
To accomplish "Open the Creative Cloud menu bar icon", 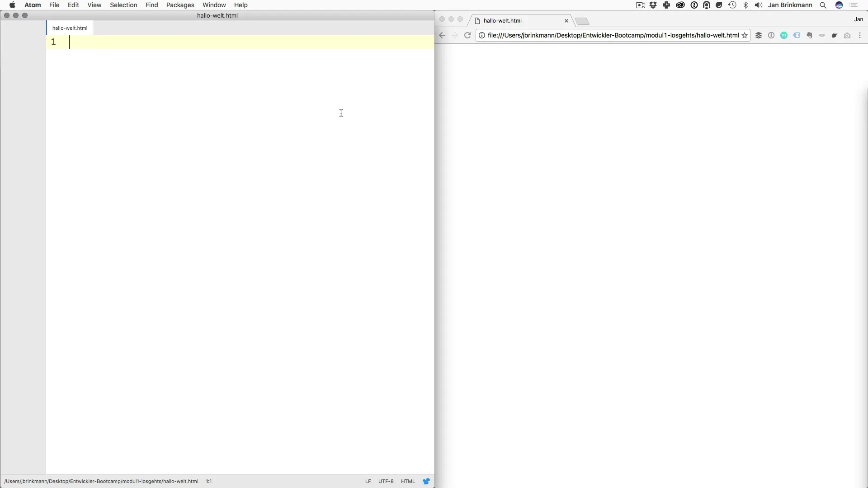I will click(680, 5).
